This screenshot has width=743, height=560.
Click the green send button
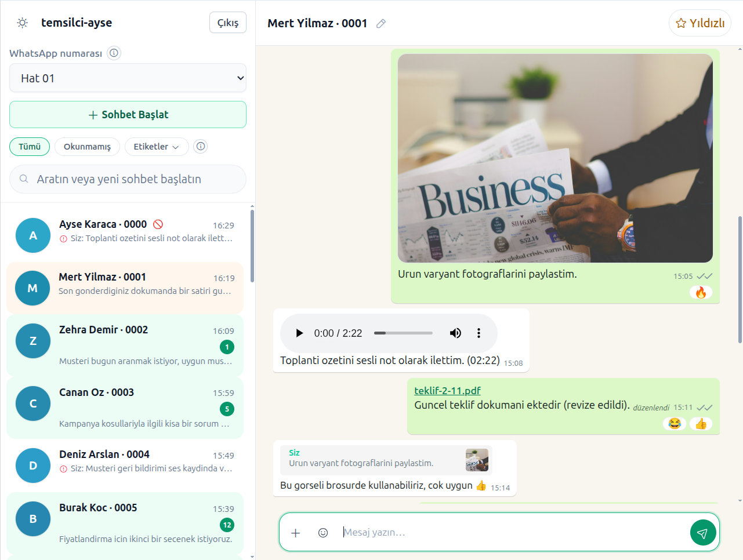point(703,533)
